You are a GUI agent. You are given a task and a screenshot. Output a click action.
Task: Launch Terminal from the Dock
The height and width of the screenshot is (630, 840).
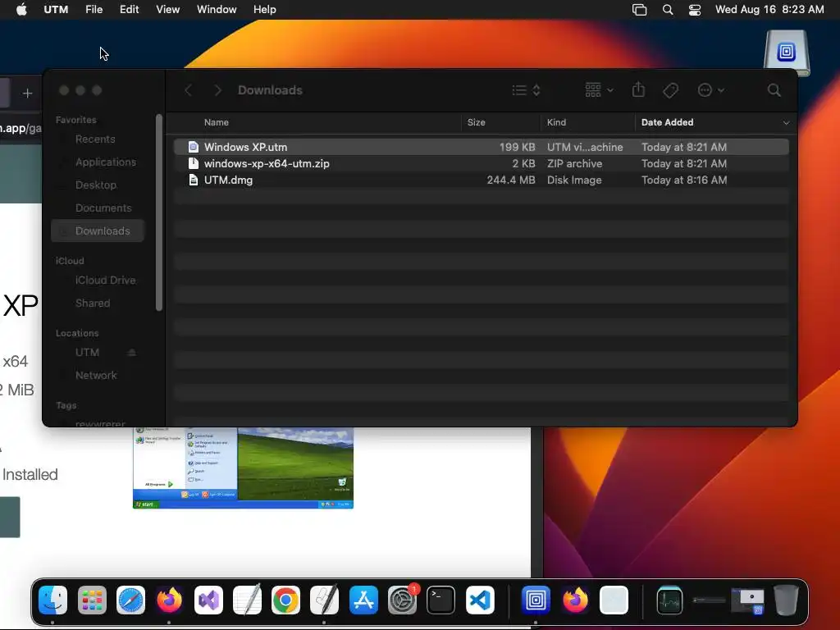pyautogui.click(x=441, y=600)
